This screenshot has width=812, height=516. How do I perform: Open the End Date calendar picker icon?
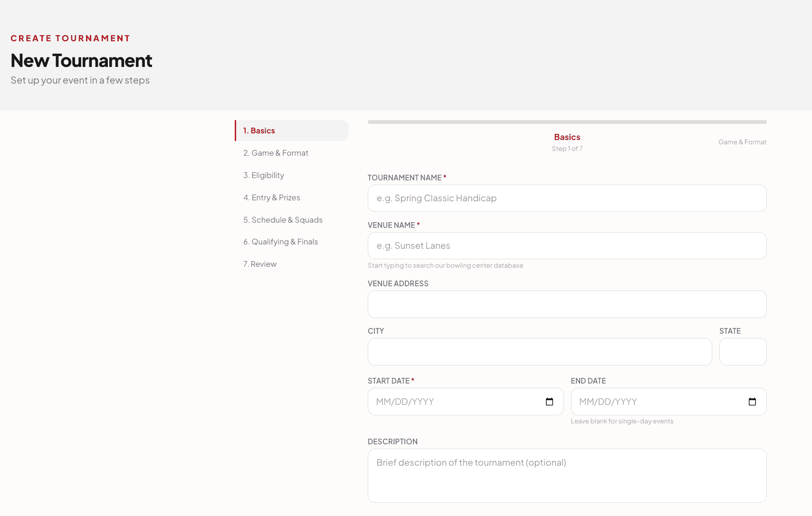click(753, 402)
